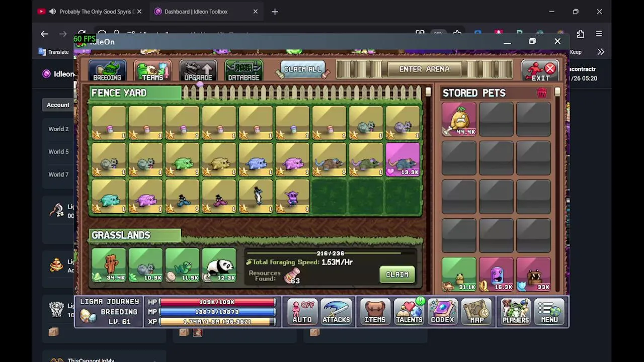Click the Stored Pets scrollbar handle
The height and width of the screenshot is (362, 644).
click(557, 92)
